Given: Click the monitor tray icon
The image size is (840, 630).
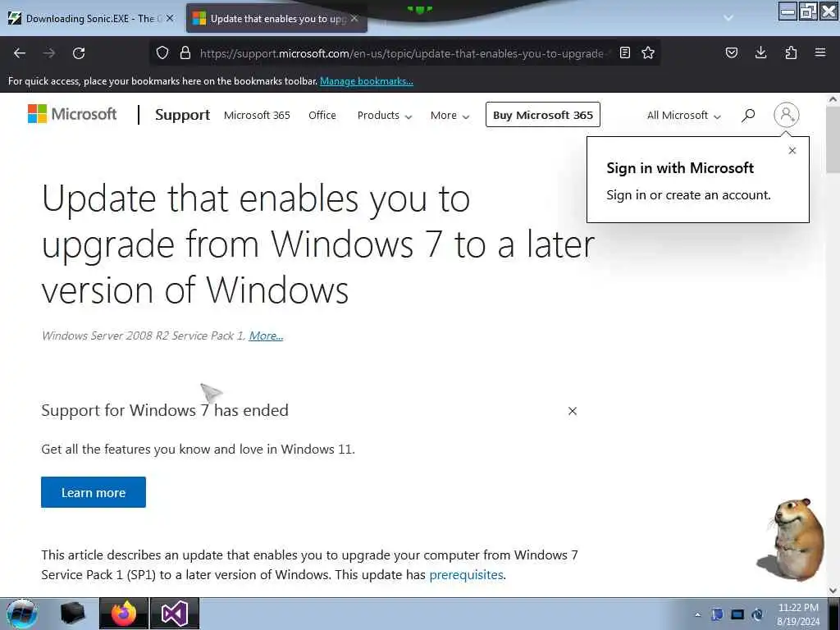Looking at the screenshot, I should tap(737, 614).
